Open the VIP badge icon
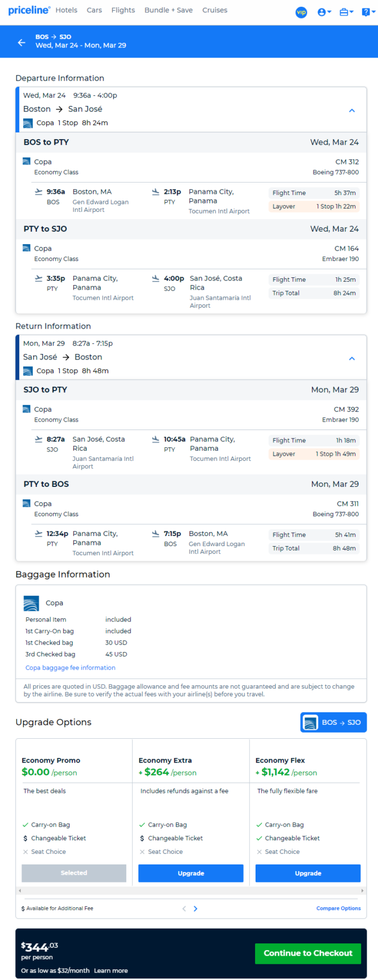Viewport: 378px width, 980px height. coord(301,12)
